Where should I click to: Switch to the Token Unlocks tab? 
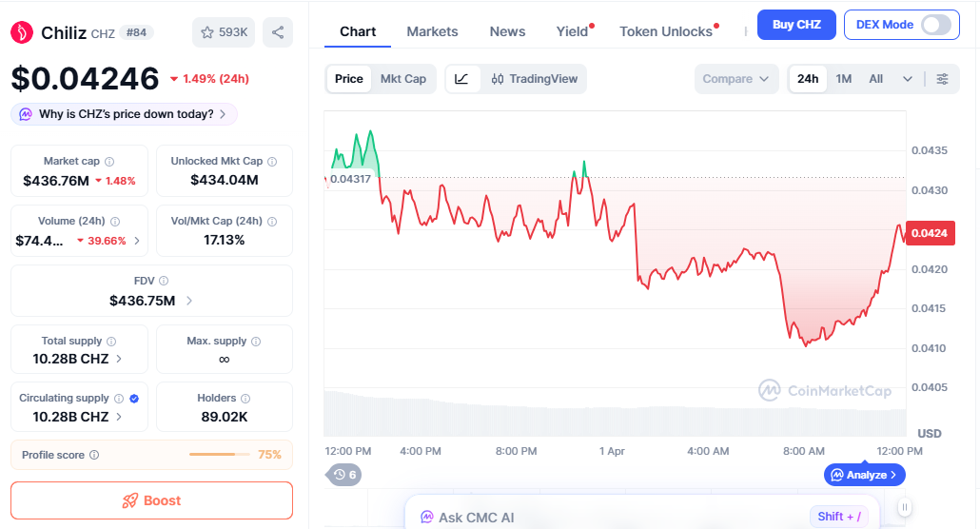pyautogui.click(x=666, y=31)
